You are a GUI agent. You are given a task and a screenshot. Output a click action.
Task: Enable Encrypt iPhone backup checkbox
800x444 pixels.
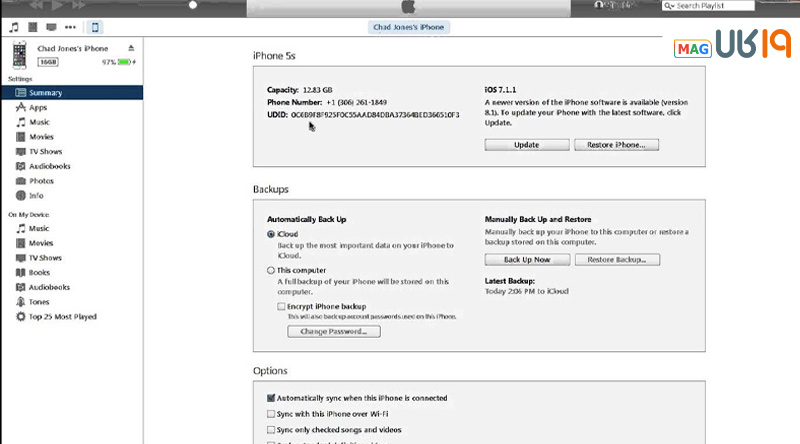pyautogui.click(x=281, y=306)
